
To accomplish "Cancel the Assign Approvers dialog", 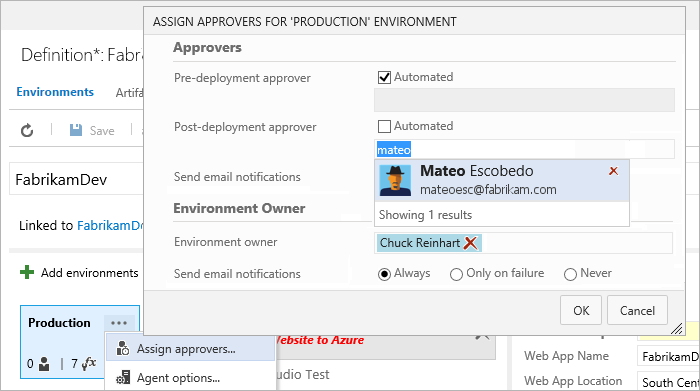I will (x=637, y=310).
